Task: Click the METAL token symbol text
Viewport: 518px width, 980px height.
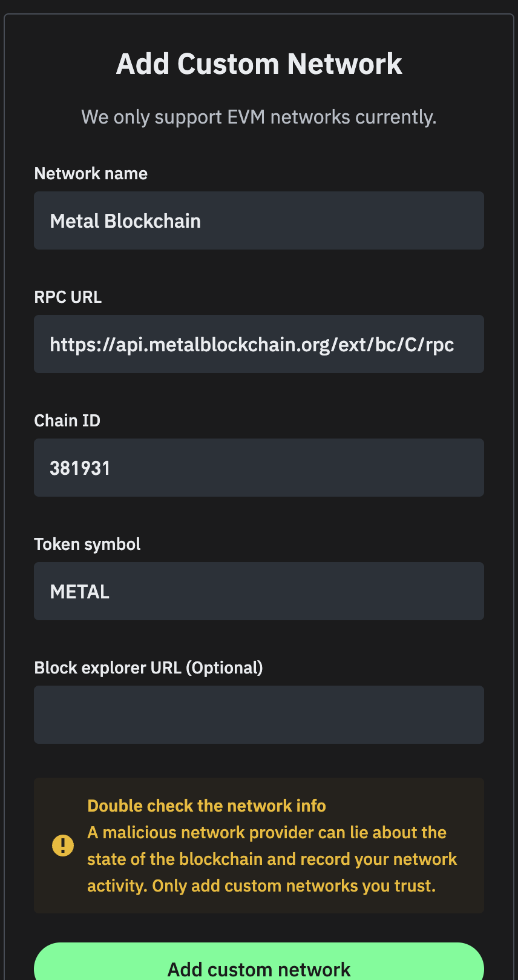Action: [79, 591]
